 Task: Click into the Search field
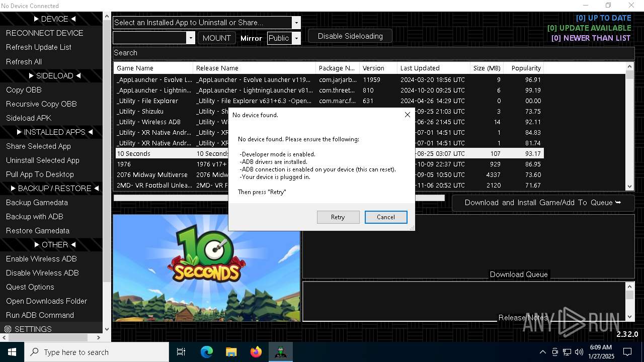pyautogui.click(x=373, y=53)
